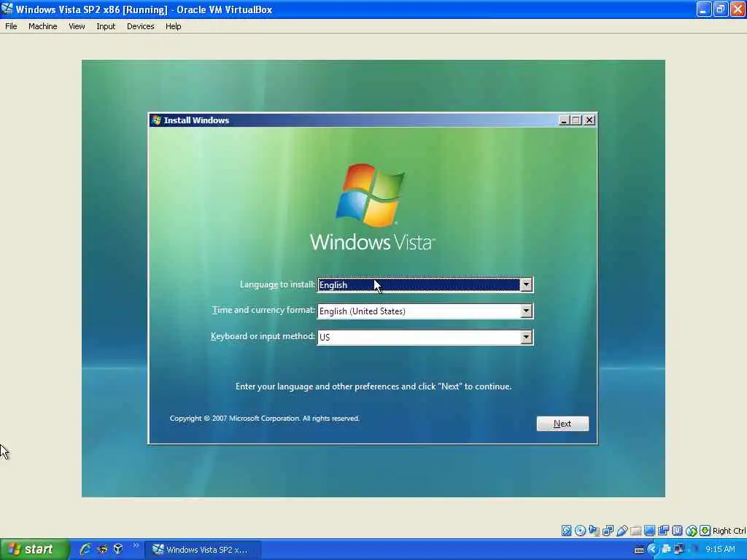Click the mouse integration status icon
Viewport: 747px width, 560px height.
(x=692, y=531)
